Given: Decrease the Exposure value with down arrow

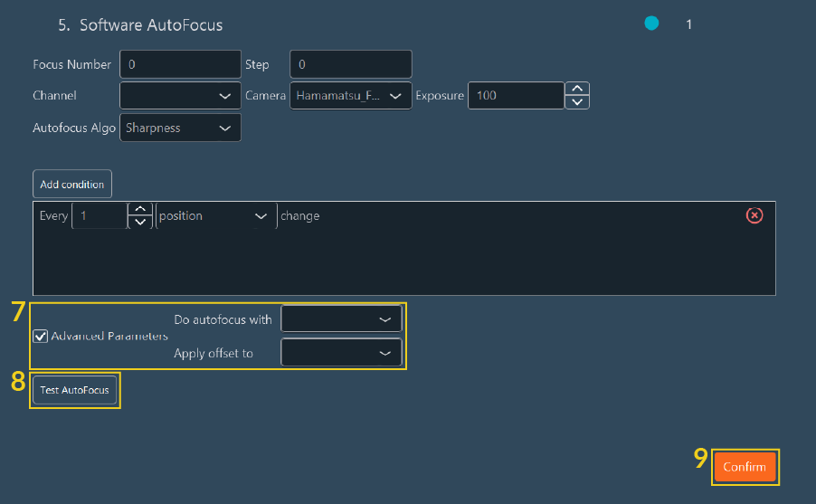Looking at the screenshot, I should point(577,101).
